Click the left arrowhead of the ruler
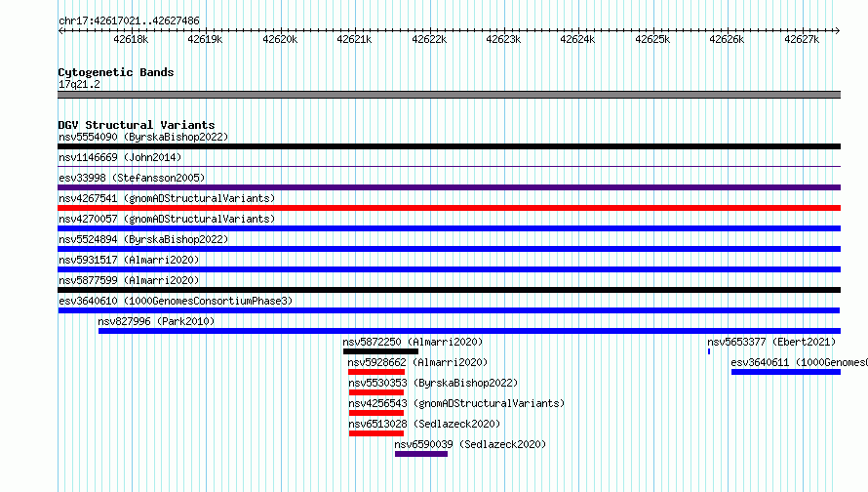This screenshot has width=868, height=492. 60,30
